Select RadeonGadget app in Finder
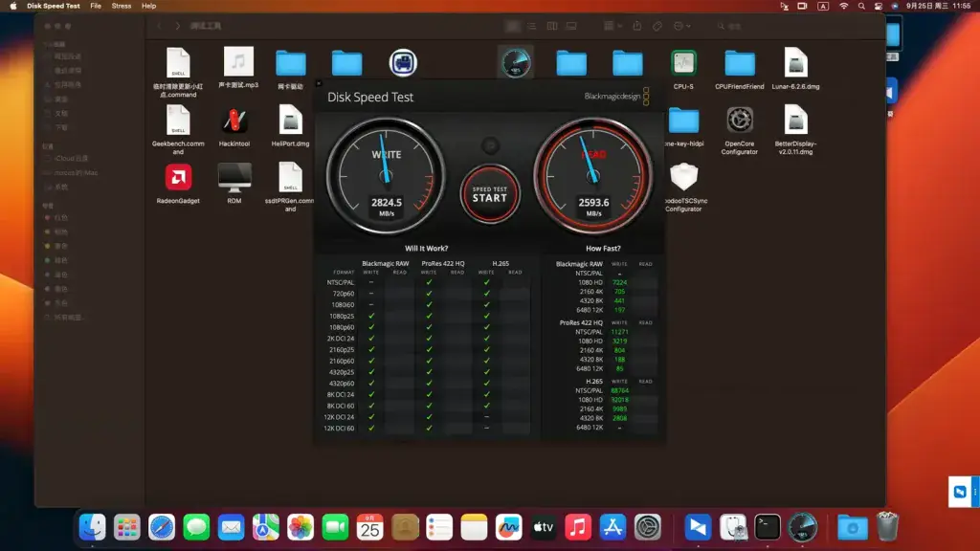980x551 pixels. click(178, 184)
